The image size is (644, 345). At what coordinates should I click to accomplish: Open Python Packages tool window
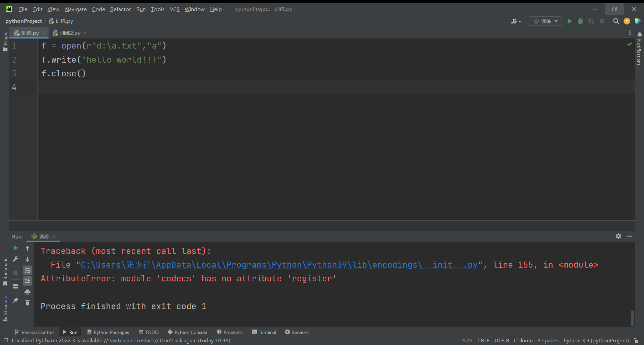(108, 332)
